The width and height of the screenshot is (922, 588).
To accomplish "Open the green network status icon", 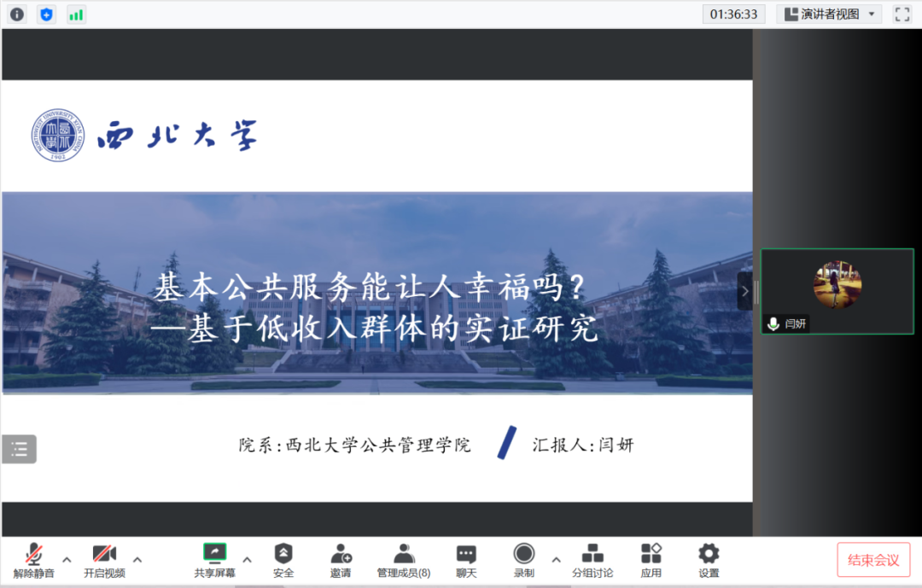I will [x=76, y=15].
